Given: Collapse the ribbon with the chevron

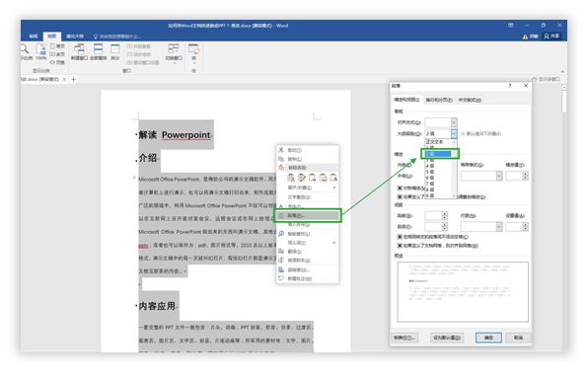Looking at the screenshot, I should (562, 71).
